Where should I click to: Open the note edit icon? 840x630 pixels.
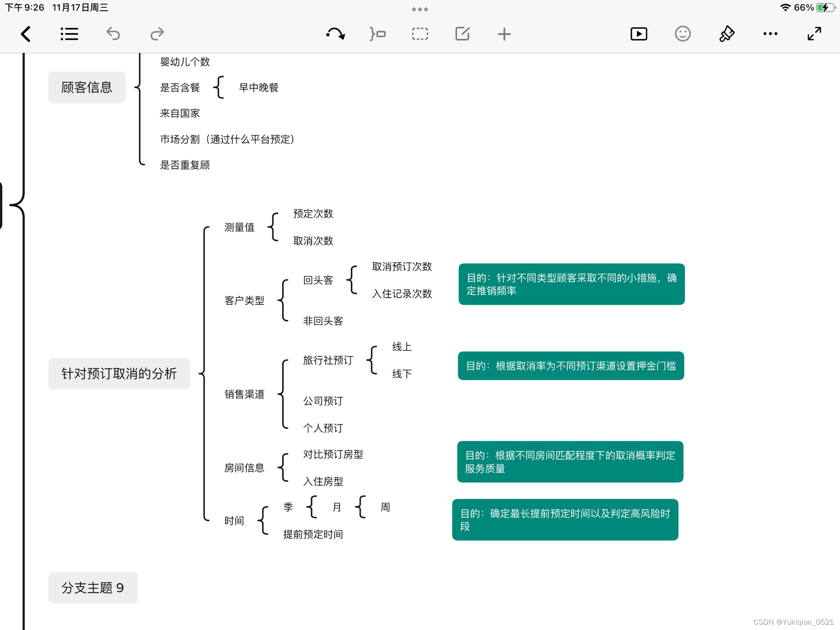point(462,34)
